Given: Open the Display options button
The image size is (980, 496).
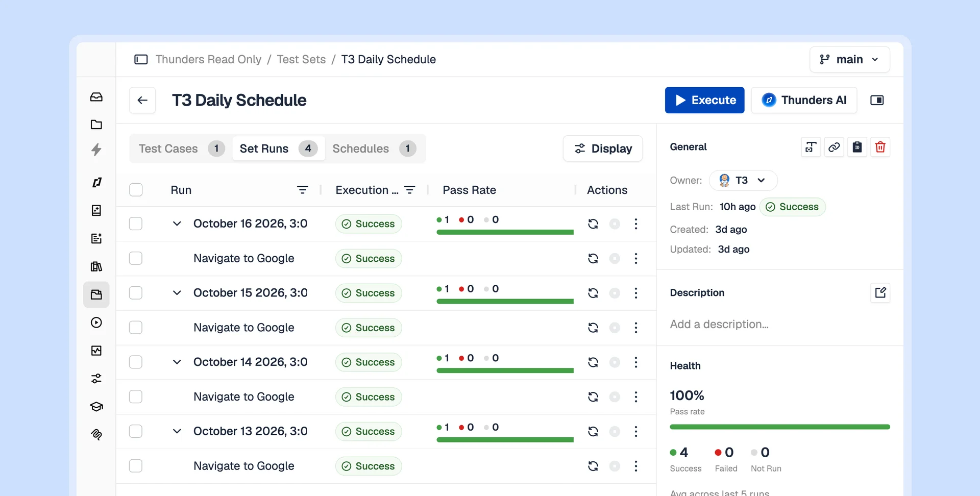Looking at the screenshot, I should pos(603,148).
